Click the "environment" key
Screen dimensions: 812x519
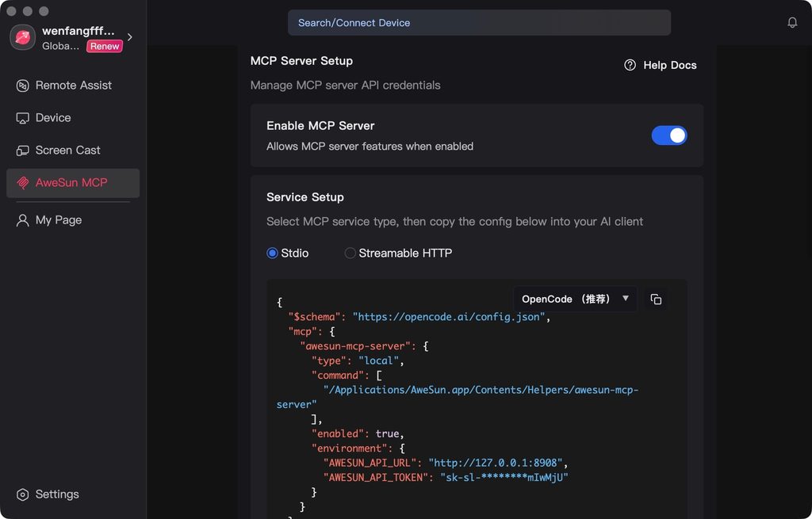(x=350, y=448)
